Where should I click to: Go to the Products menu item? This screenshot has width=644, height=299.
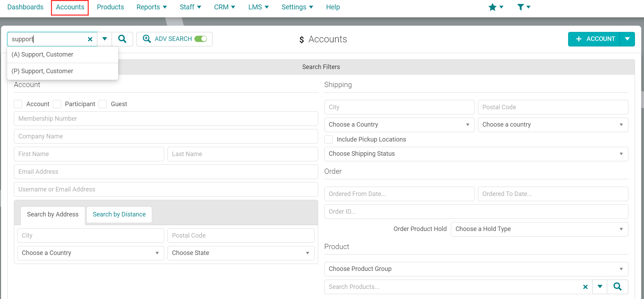coord(110,7)
